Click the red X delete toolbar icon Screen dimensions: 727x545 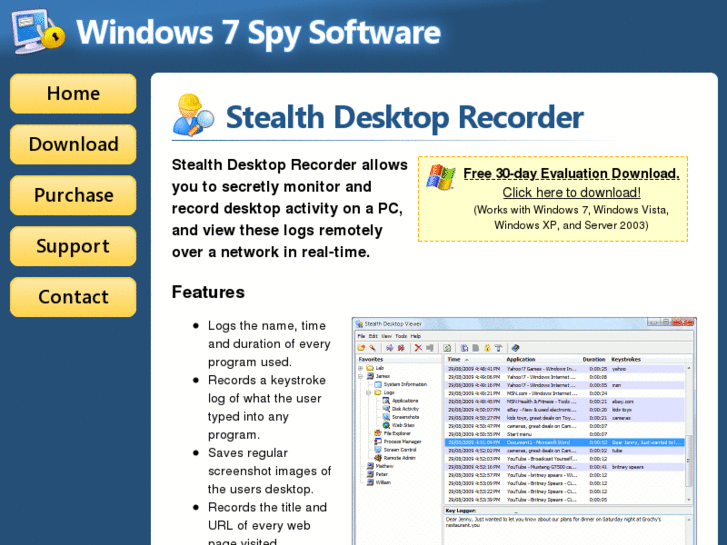(418, 348)
